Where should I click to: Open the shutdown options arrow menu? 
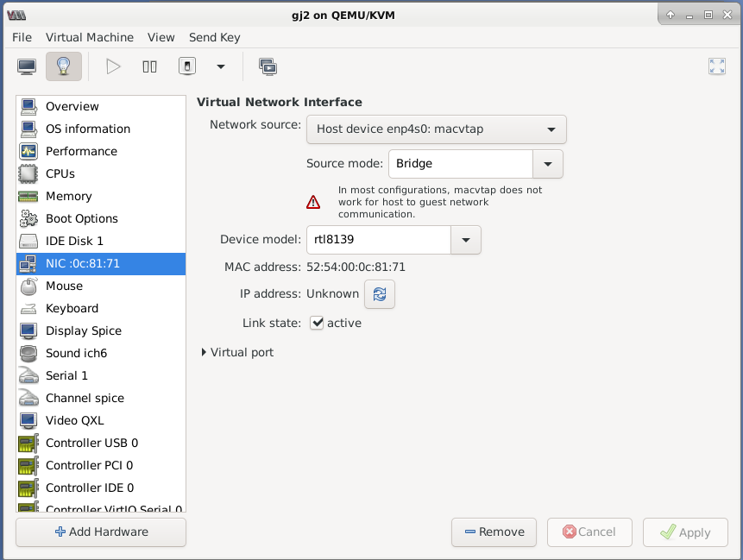(x=221, y=66)
